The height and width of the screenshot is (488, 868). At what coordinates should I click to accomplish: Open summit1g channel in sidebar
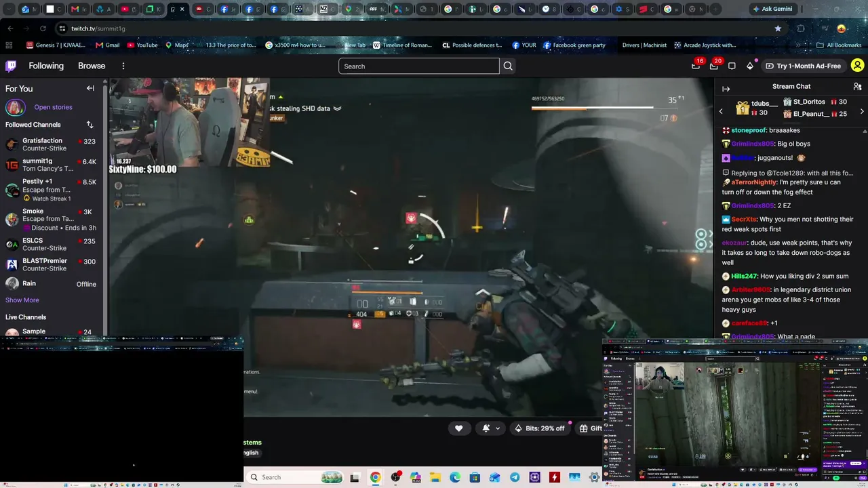(51, 165)
